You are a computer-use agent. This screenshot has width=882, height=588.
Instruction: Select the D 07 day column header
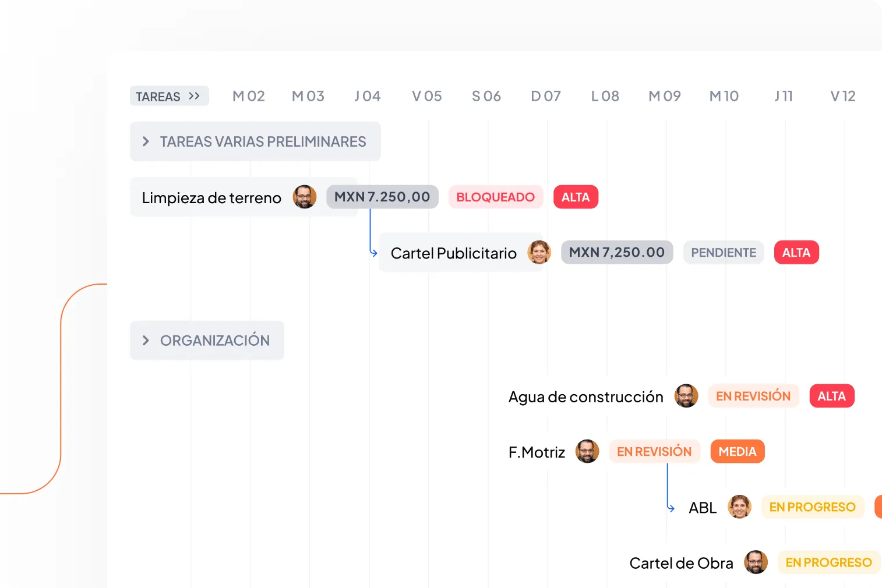[546, 96]
